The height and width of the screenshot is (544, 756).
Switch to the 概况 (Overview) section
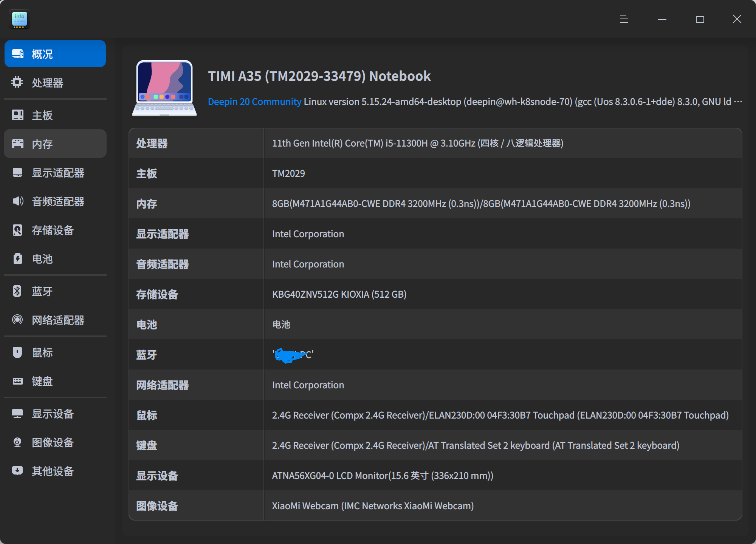[42, 53]
